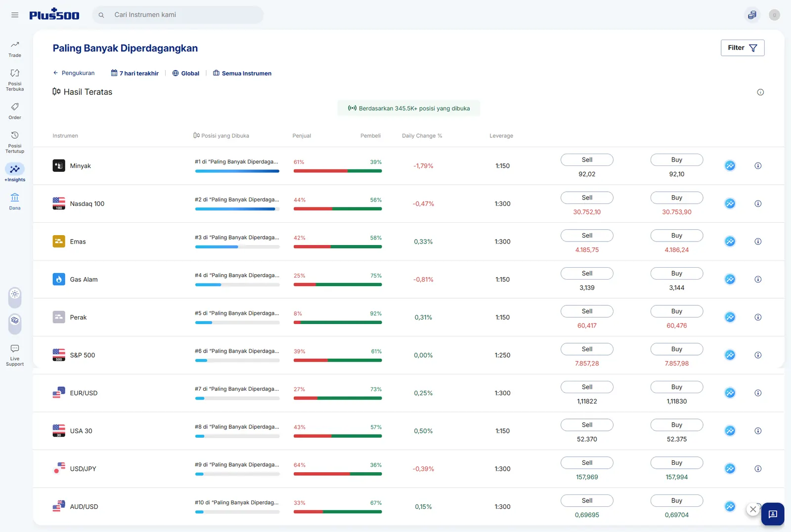Click Sell for Perak
Viewport: 791px width, 532px height.
point(587,311)
